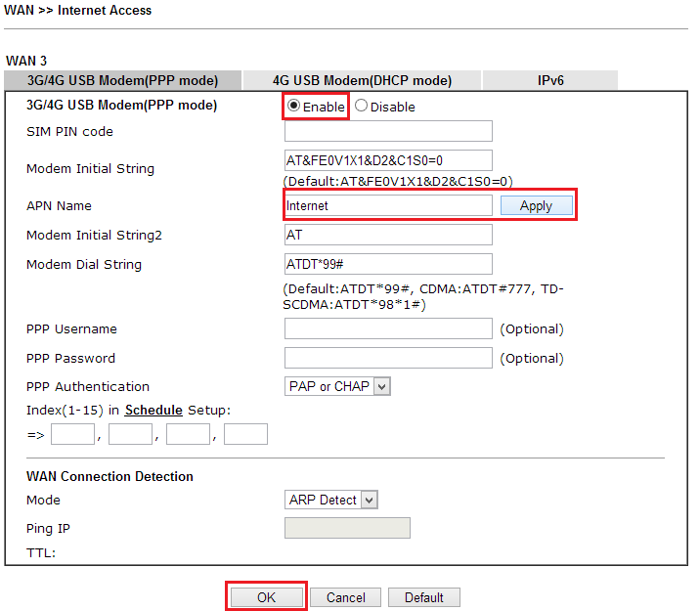Focus the first Modem Initial String field
This screenshot has height=611, width=700.
[388, 160]
